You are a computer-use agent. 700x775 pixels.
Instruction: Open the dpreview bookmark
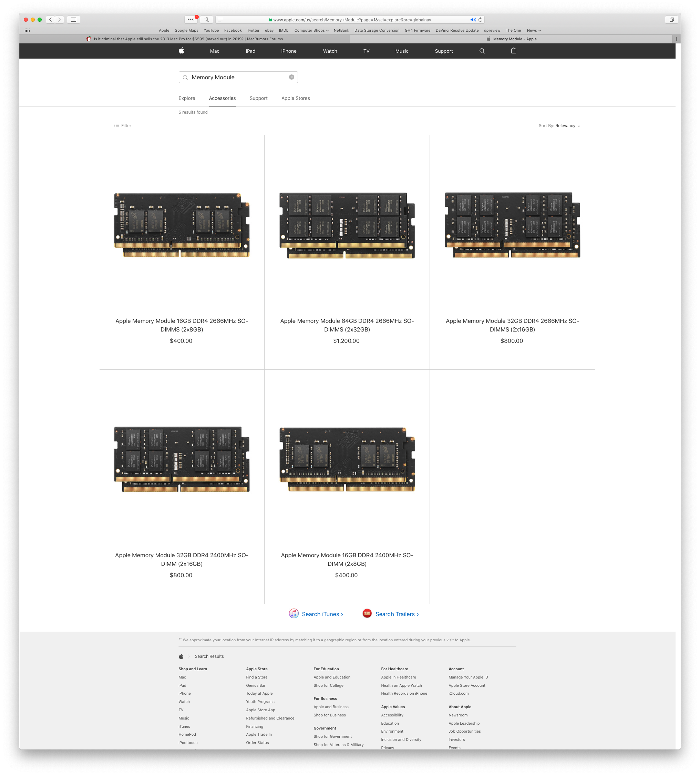(x=492, y=30)
